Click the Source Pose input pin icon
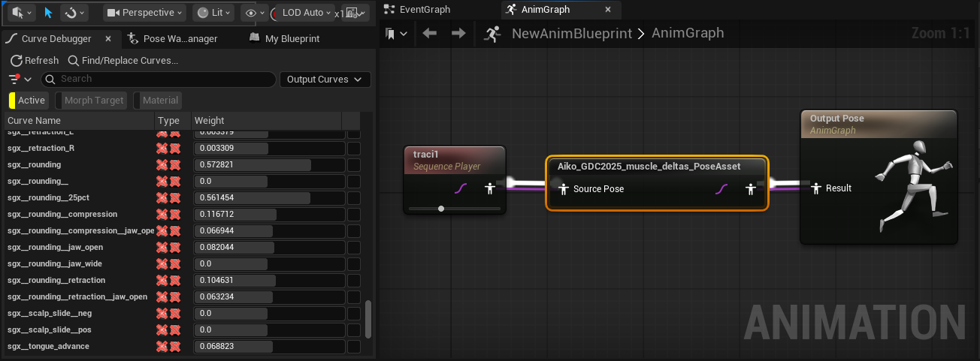 pos(562,189)
